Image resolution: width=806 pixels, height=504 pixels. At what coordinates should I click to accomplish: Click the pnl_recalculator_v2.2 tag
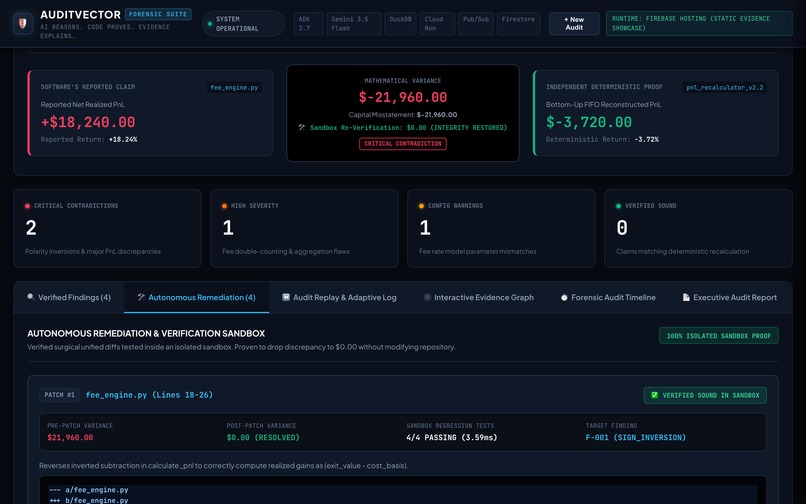pyautogui.click(x=725, y=87)
